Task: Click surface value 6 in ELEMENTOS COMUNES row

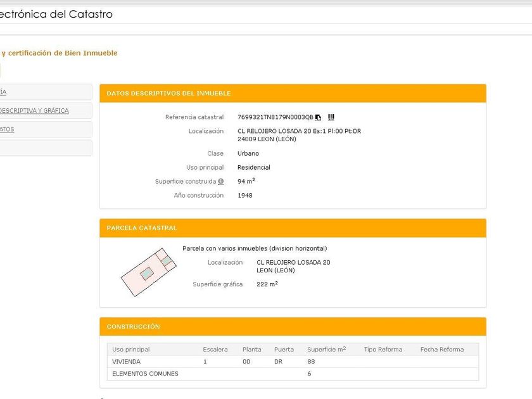Action: 309,374
